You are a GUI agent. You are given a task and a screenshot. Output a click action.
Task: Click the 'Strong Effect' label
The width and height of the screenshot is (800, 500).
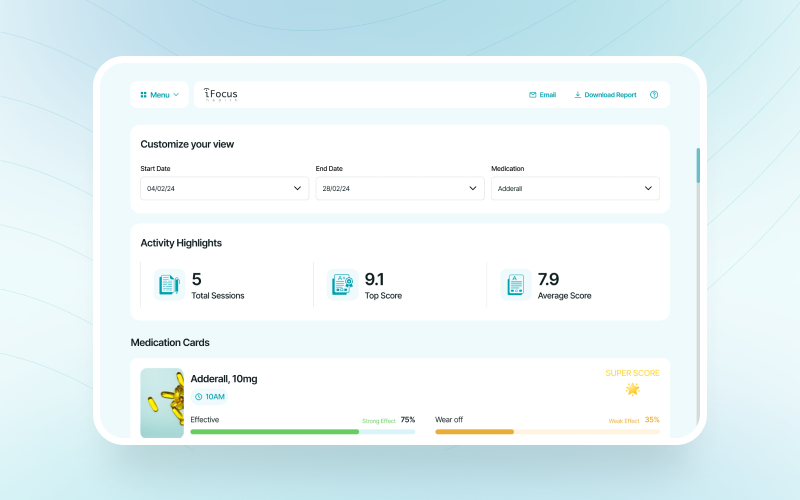[379, 421]
